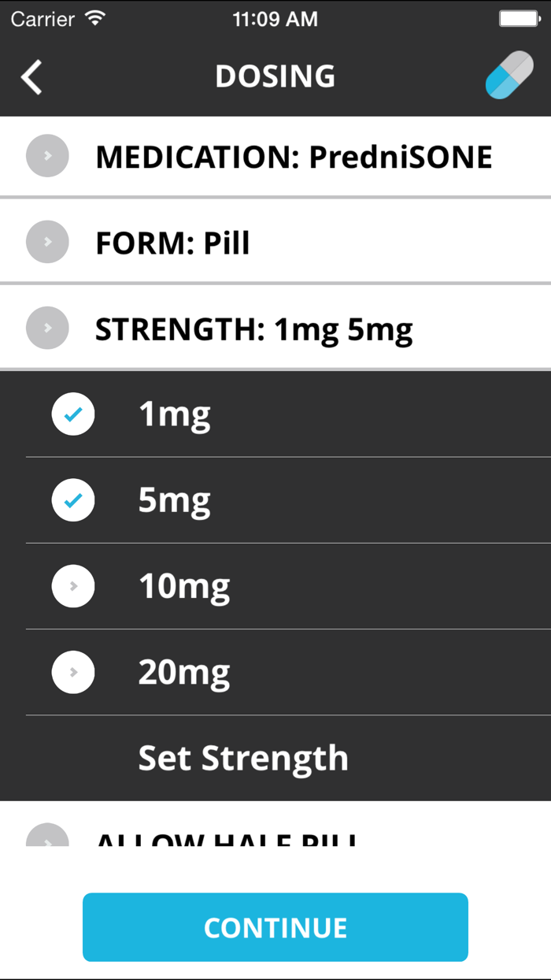Click the chevron icon beside STRENGTH
This screenshot has height=980, width=551.
pos(47,328)
